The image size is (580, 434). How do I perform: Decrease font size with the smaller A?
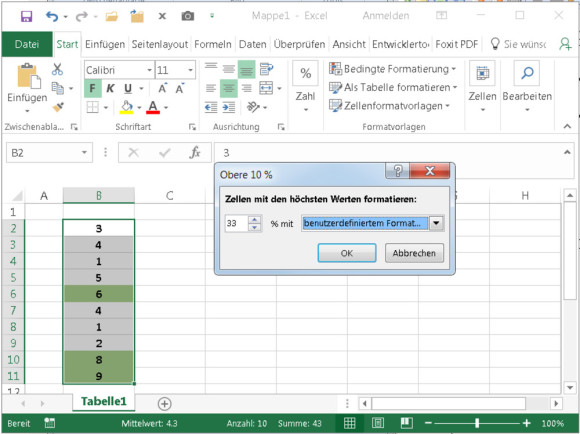[x=180, y=88]
